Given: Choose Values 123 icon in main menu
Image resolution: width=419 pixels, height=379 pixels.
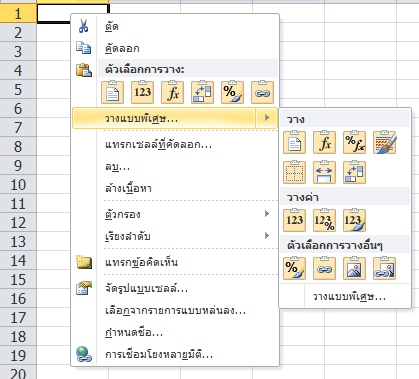Looking at the screenshot, I should tap(142, 92).
